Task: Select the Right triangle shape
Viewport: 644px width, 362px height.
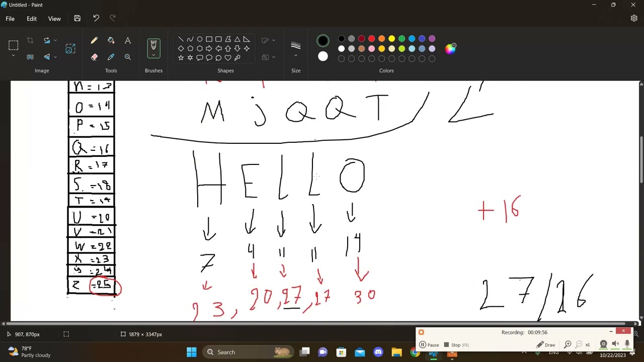Action: (x=247, y=39)
